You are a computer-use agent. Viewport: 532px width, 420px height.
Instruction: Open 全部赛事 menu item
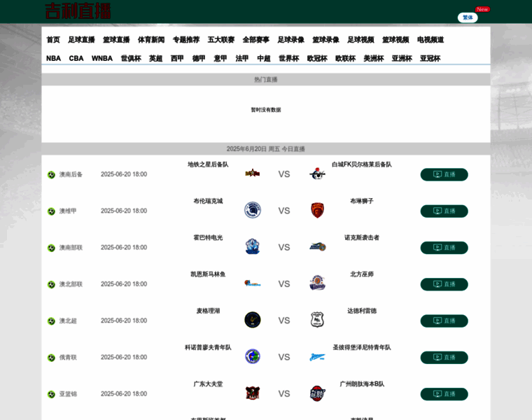coord(256,40)
